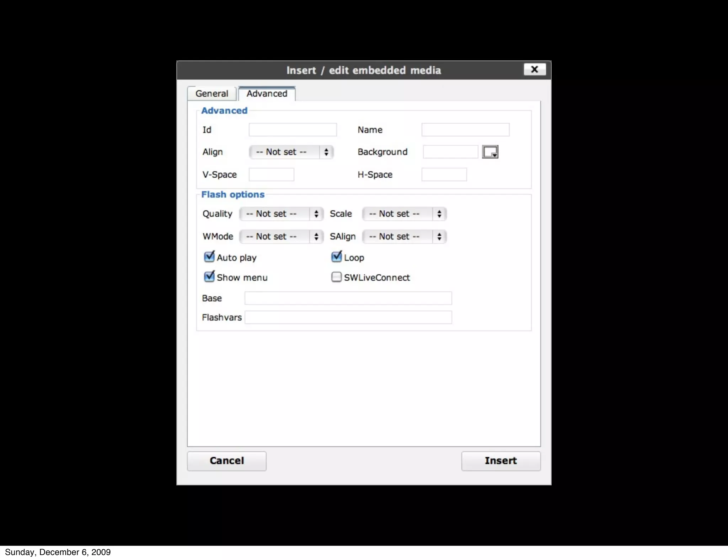Click into the Name input field

click(465, 130)
